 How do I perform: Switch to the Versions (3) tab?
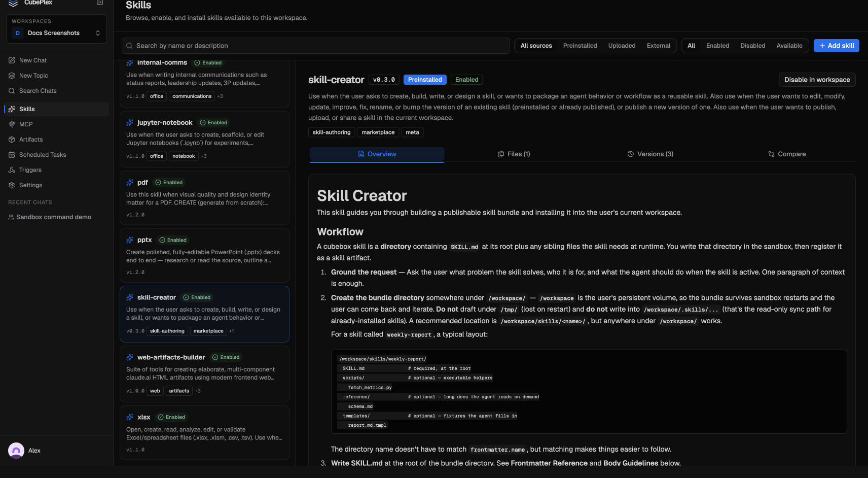click(x=650, y=154)
